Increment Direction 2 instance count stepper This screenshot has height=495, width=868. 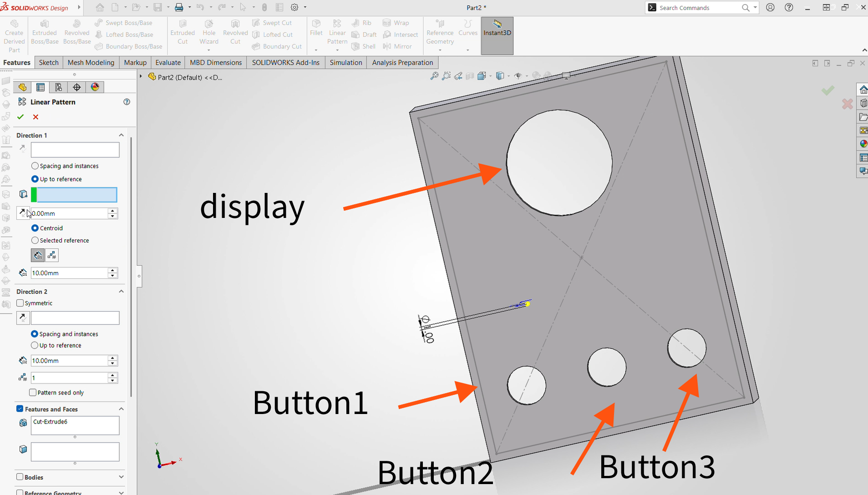tap(112, 375)
